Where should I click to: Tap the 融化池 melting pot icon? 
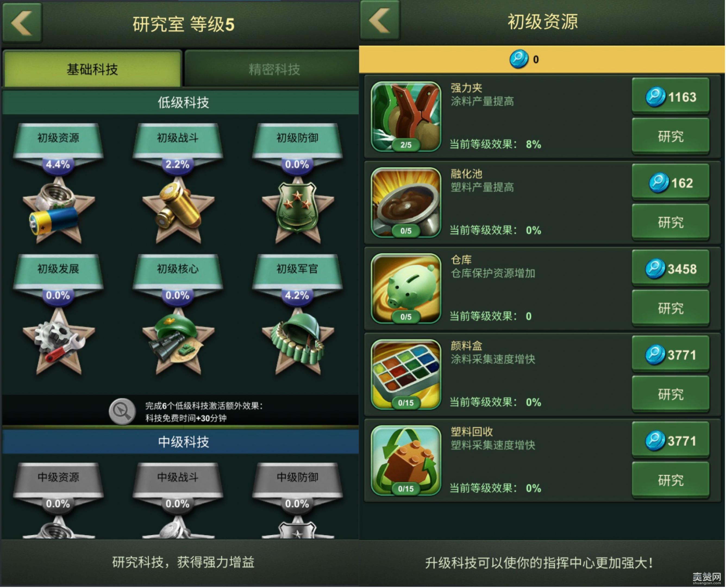click(x=406, y=202)
